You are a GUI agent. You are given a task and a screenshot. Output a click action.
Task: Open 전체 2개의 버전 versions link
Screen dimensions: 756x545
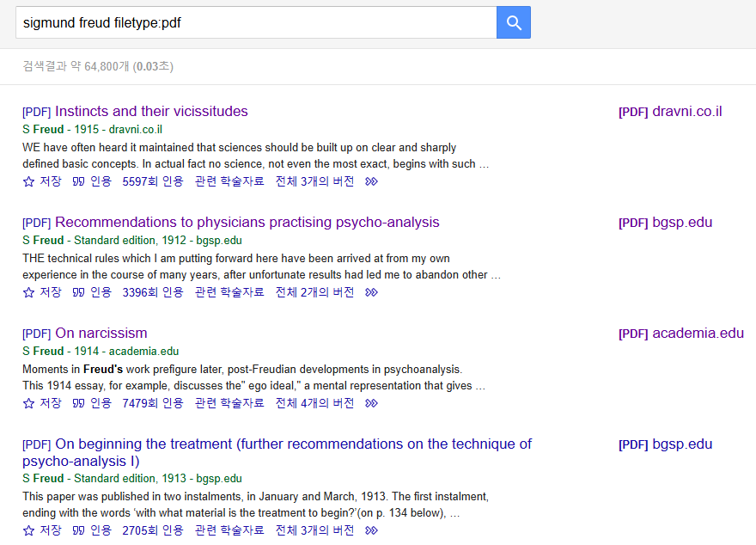(x=314, y=292)
